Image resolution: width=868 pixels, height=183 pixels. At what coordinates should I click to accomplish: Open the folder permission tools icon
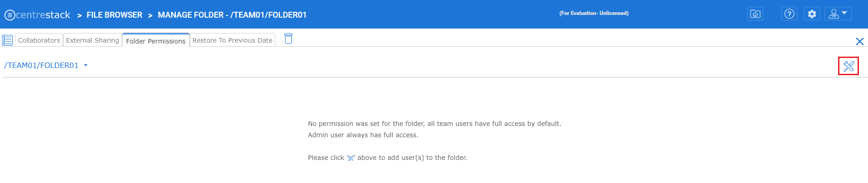click(x=848, y=66)
